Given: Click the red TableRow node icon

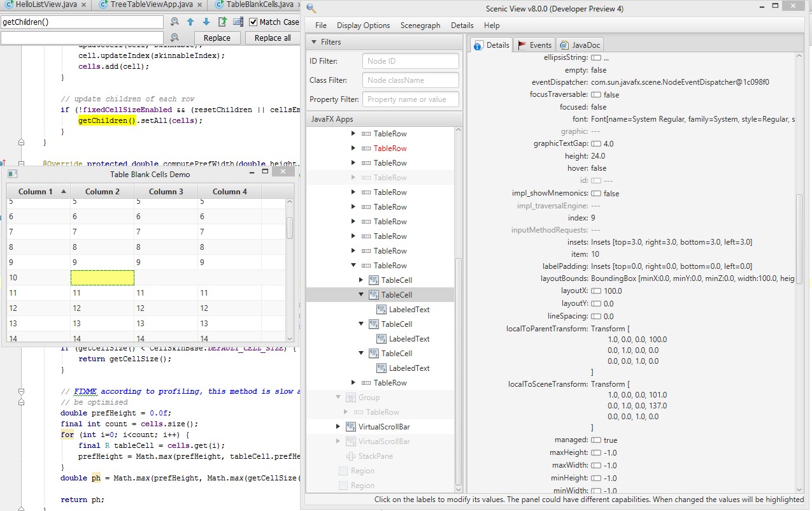Looking at the screenshot, I should click(366, 148).
